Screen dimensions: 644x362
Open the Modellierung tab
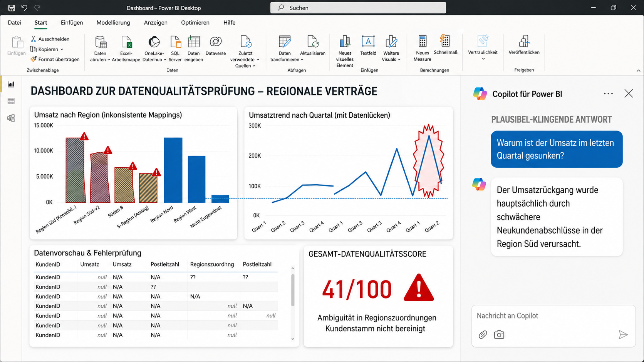click(x=113, y=23)
